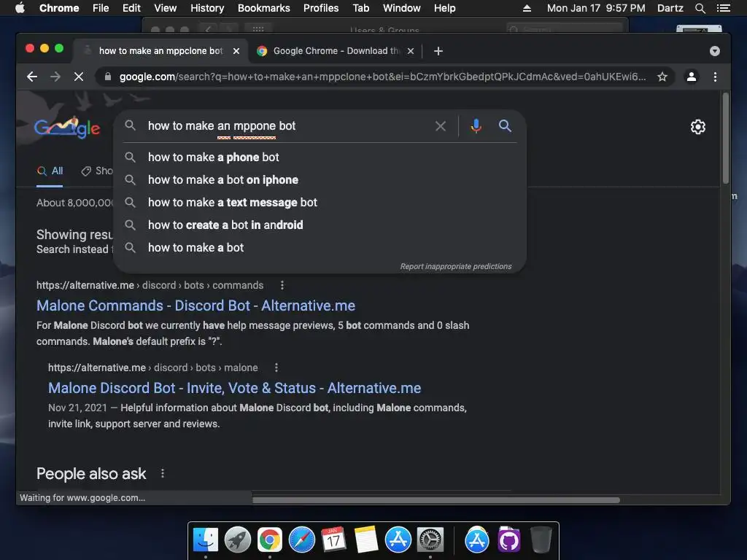Open the Bookmarks menu

tap(264, 8)
